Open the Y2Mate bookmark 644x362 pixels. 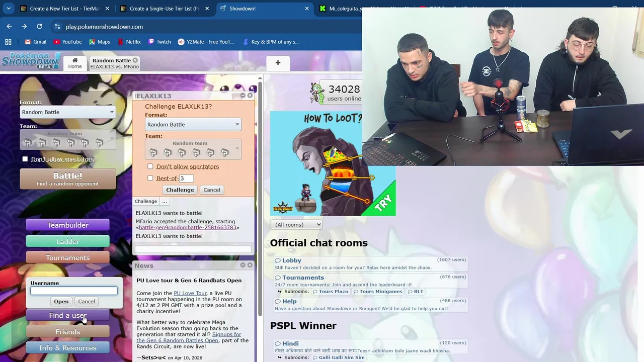206,42
